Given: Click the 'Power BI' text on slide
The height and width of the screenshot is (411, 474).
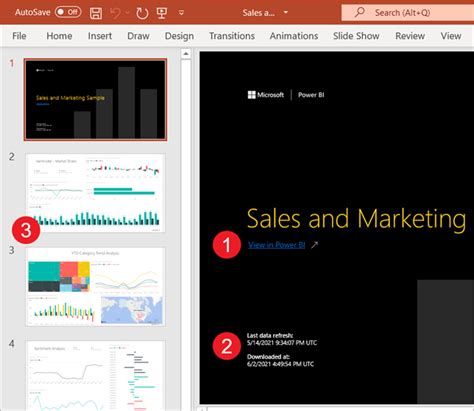Looking at the screenshot, I should click(x=311, y=95).
